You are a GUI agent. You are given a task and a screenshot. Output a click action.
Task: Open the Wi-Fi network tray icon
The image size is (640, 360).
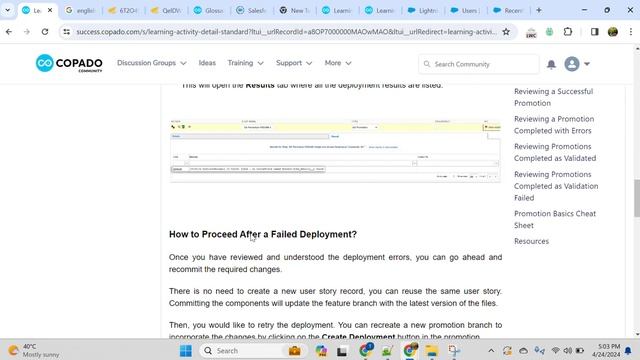pos(555,351)
